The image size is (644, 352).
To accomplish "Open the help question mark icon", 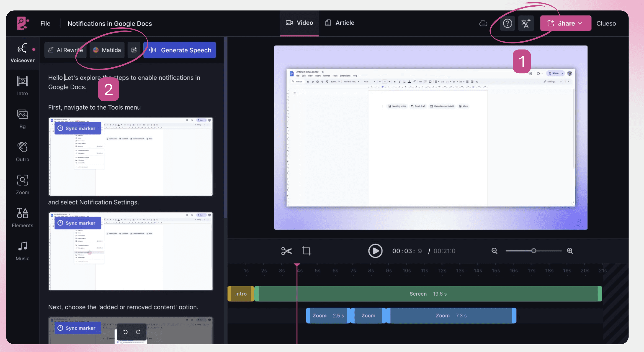I will pos(507,23).
